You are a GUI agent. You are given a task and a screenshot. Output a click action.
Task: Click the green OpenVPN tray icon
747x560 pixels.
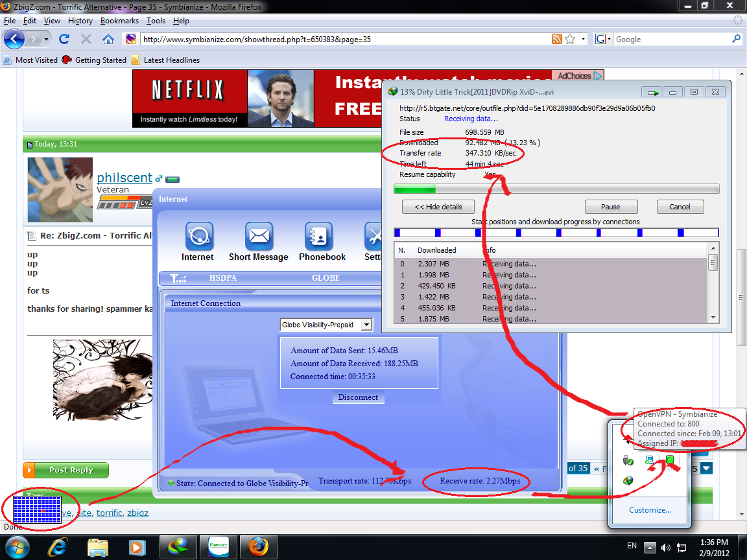670,460
